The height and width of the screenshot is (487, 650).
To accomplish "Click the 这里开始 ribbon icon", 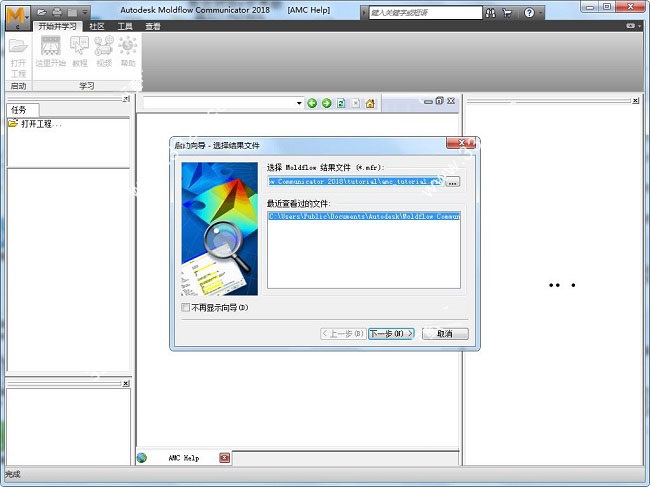I will click(x=51, y=51).
